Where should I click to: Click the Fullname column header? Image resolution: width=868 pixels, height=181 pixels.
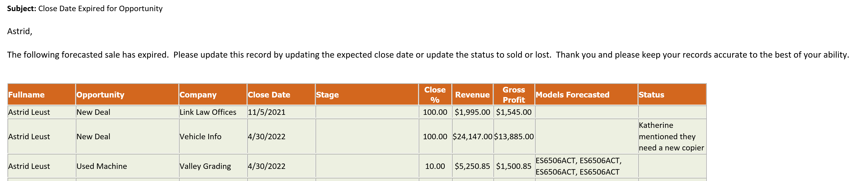click(x=42, y=95)
